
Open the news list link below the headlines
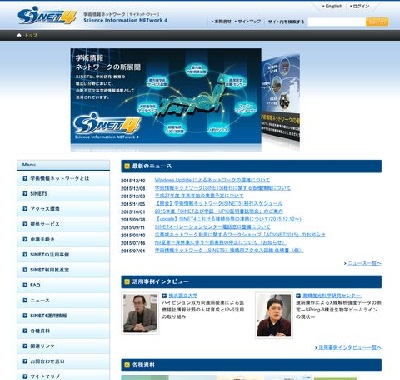363,263
